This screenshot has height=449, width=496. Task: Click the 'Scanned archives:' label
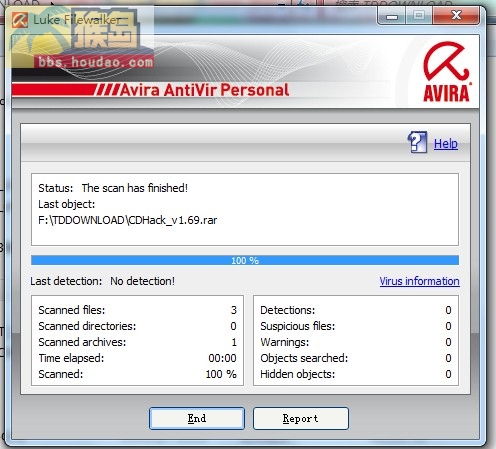(x=82, y=342)
